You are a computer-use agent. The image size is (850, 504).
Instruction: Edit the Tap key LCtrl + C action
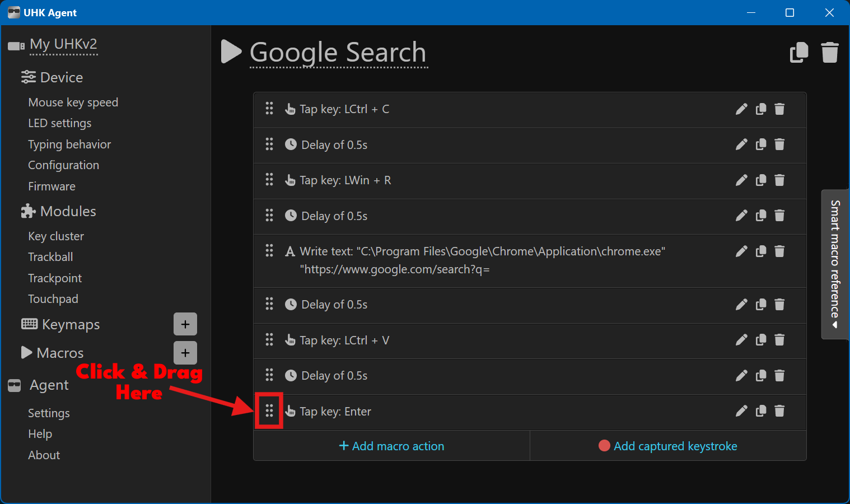(741, 109)
